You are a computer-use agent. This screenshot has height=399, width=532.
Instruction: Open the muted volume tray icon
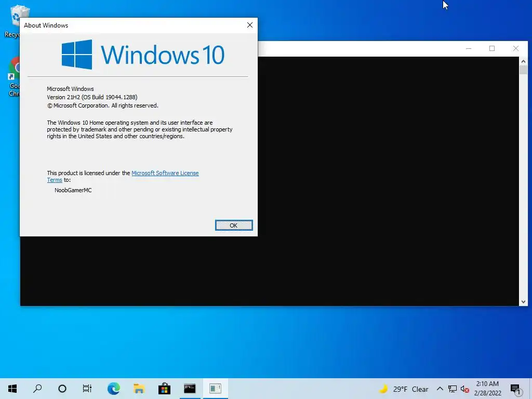click(465, 389)
